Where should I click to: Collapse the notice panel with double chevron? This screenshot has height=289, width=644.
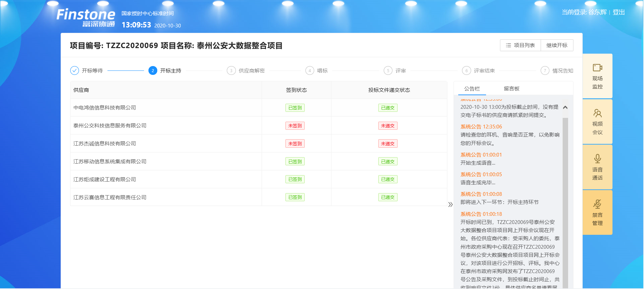pos(450,205)
